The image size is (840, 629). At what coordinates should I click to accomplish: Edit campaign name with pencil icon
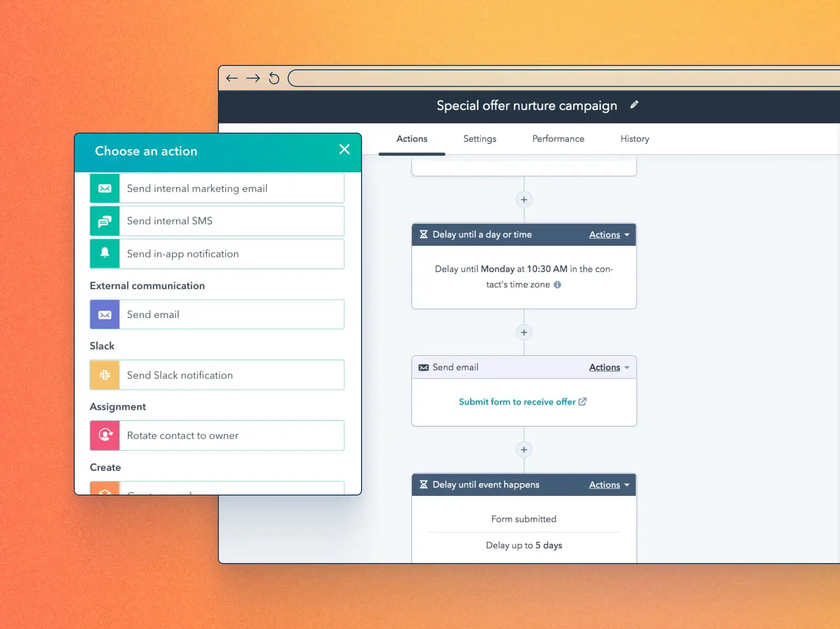point(634,105)
